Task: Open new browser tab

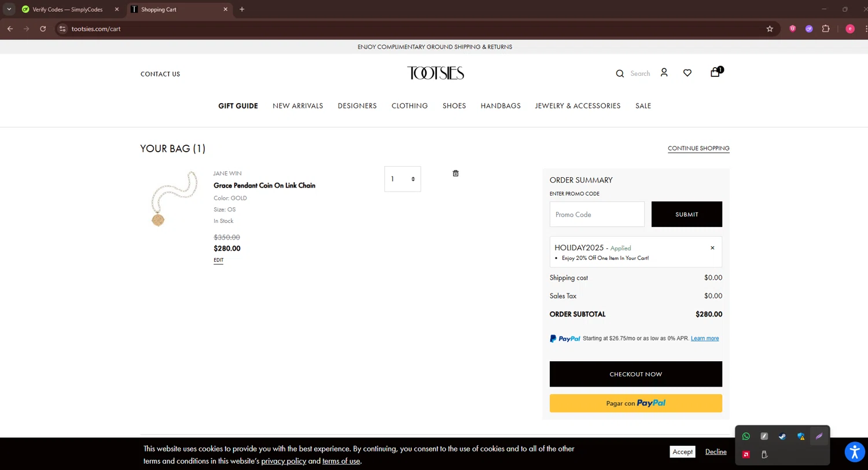Action: click(x=242, y=9)
